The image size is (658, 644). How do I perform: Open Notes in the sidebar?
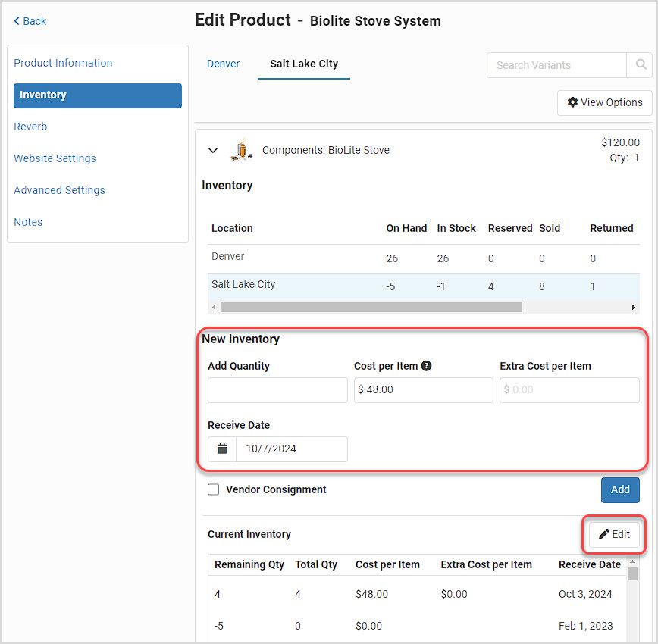point(28,222)
